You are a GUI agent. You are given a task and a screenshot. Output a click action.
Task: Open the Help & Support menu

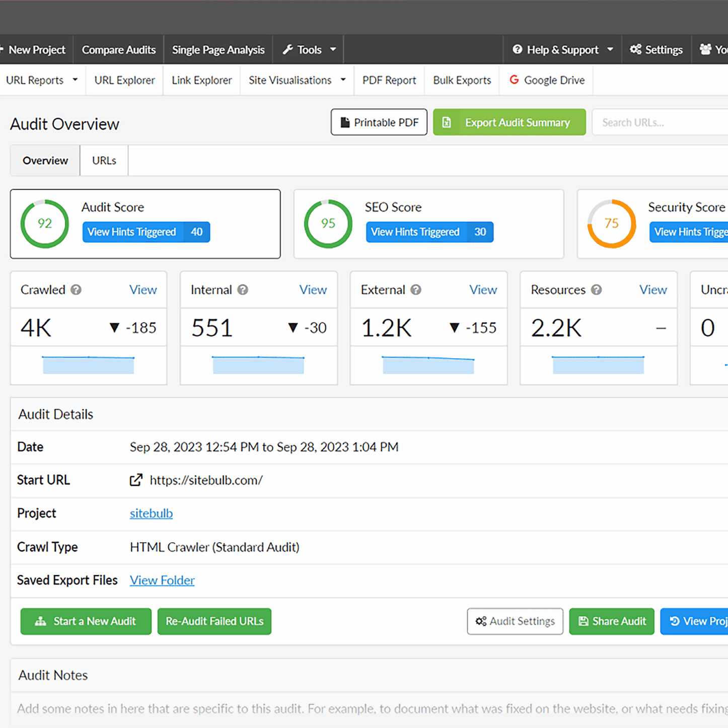562,50
